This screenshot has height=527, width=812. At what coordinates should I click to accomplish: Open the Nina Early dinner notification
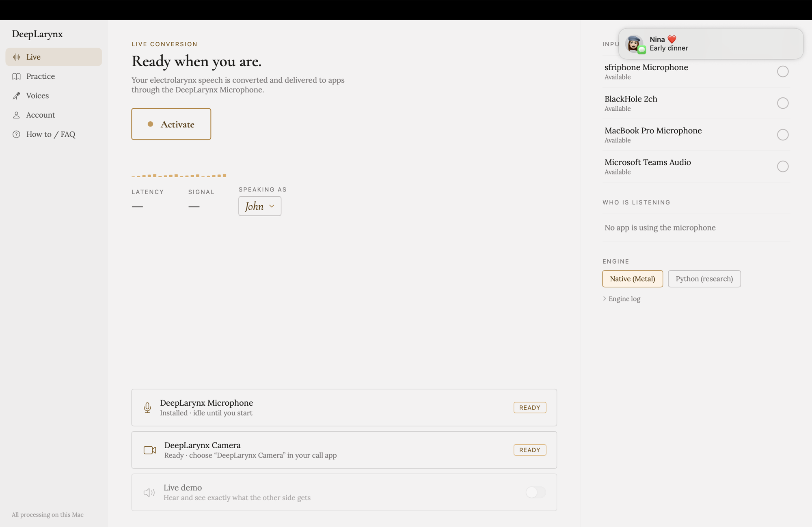point(711,44)
